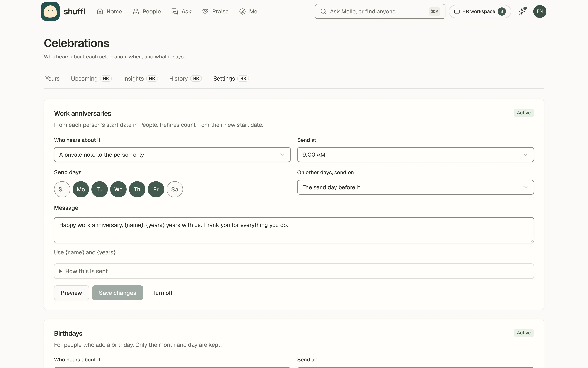Viewport: 588px width, 368px height.
Task: Switch to the History tab
Action: (185, 79)
